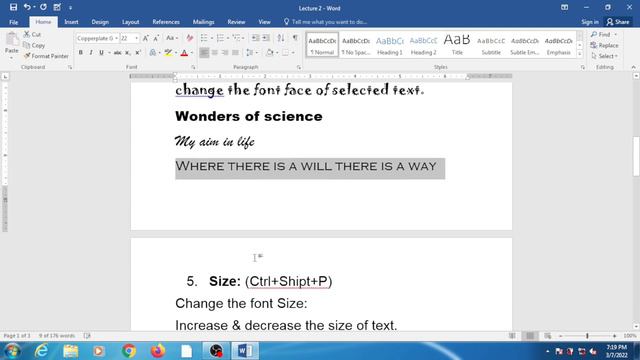Expand the font color arrow
The width and height of the screenshot is (640, 360).
(x=191, y=53)
